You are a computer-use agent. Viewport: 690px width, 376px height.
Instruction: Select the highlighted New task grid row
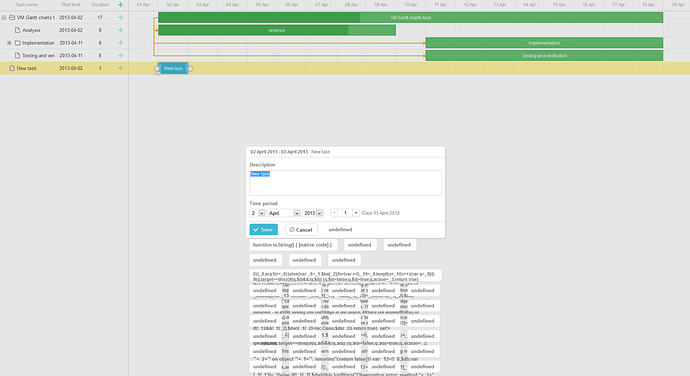64,68
